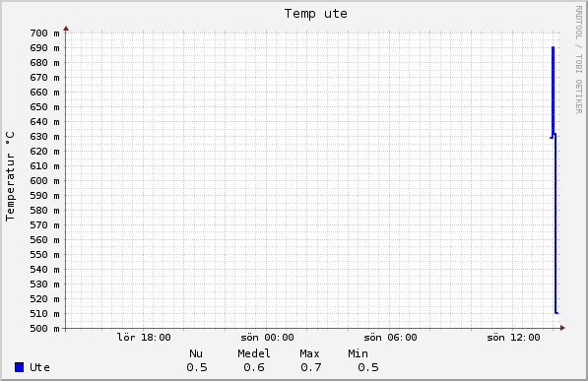Click the x-axis label 'sön 12:00'
The height and width of the screenshot is (381, 588).
coord(513,338)
